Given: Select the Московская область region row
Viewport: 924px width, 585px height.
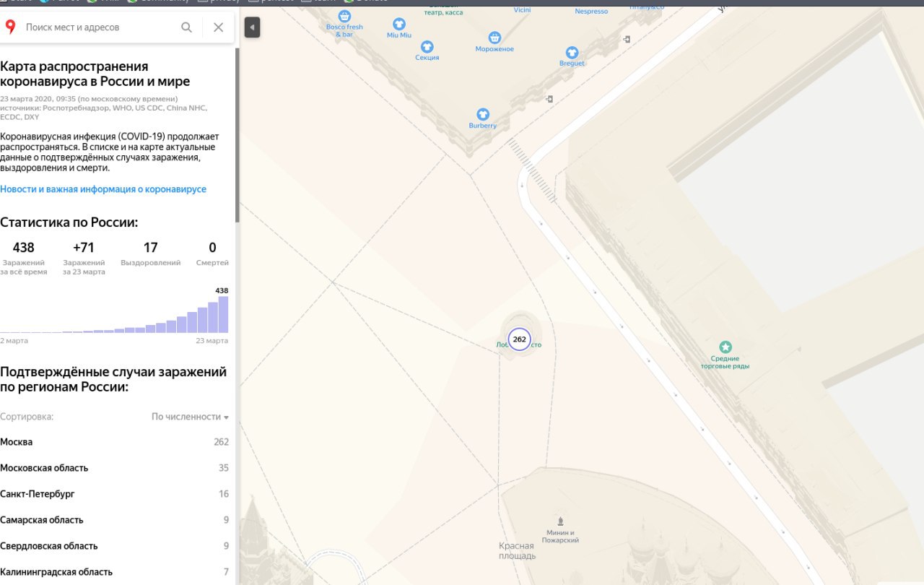Looking at the screenshot, I should pyautogui.click(x=115, y=468).
